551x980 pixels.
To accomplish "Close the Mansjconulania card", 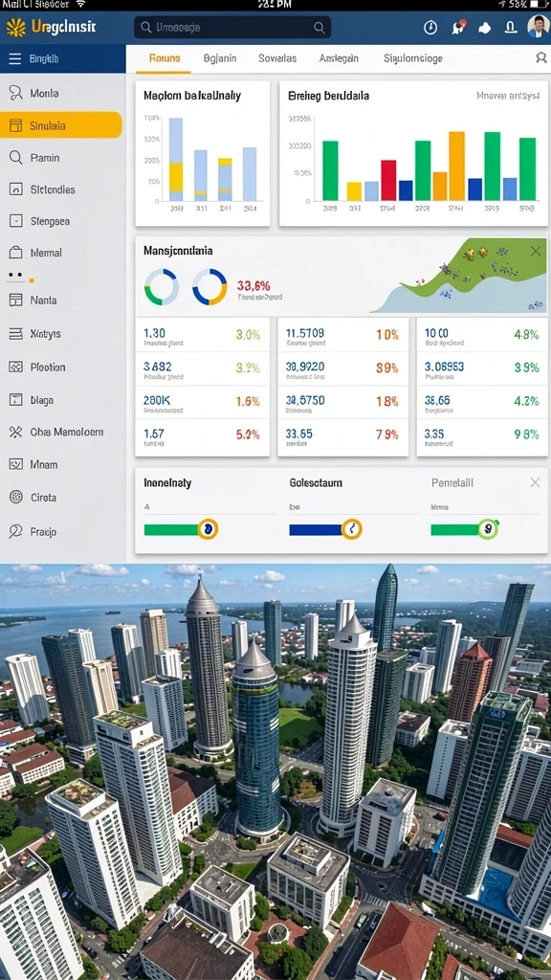I will (x=536, y=252).
